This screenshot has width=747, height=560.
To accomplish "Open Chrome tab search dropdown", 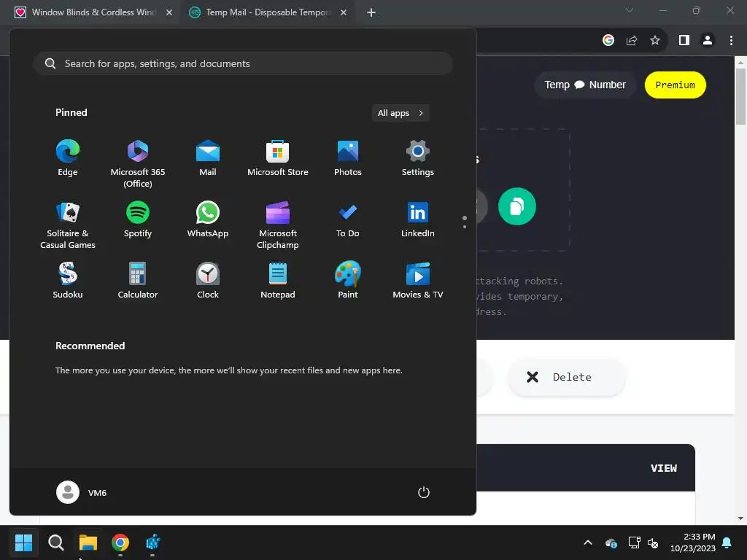I will click(630, 10).
